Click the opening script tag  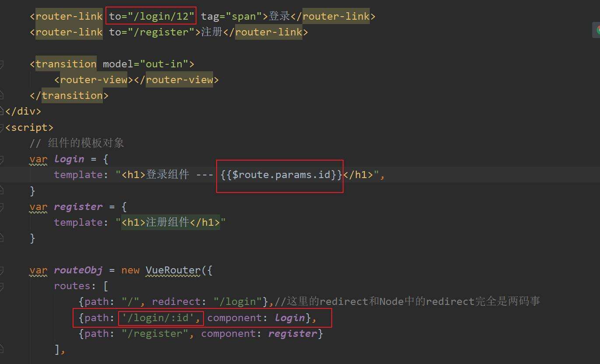(x=29, y=127)
